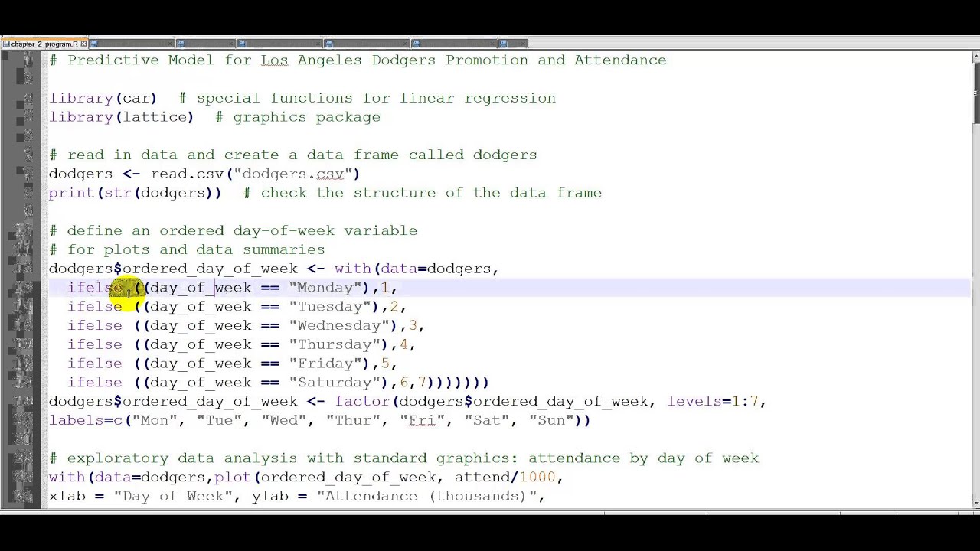Click the '# exploratory data analysis with standard graphics' comment
Screen dimensions: 980x551
click(x=404, y=458)
